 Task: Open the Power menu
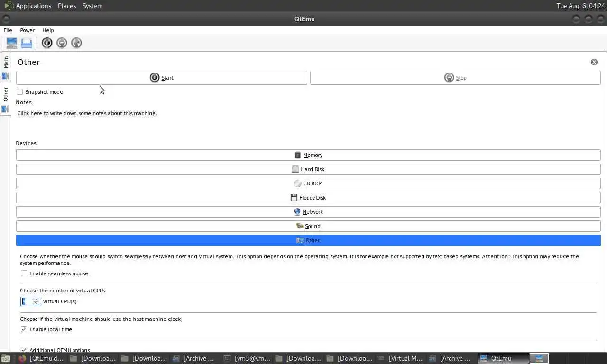(28, 30)
